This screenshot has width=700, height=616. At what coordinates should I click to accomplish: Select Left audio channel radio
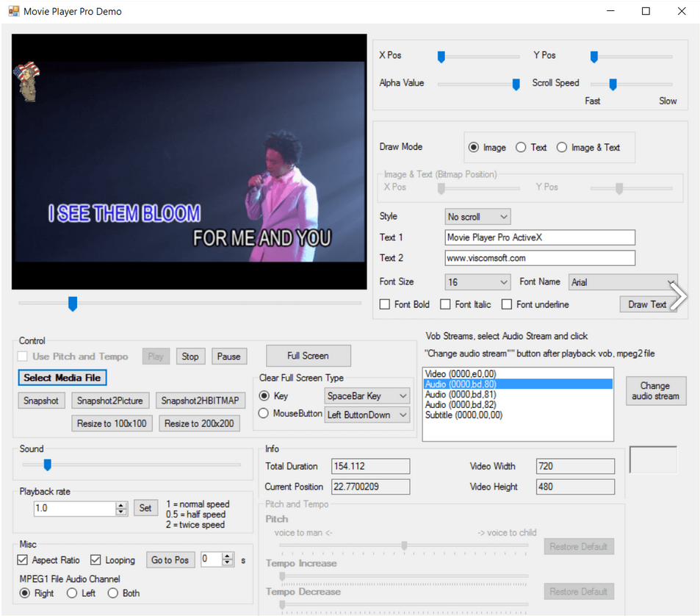(x=72, y=592)
